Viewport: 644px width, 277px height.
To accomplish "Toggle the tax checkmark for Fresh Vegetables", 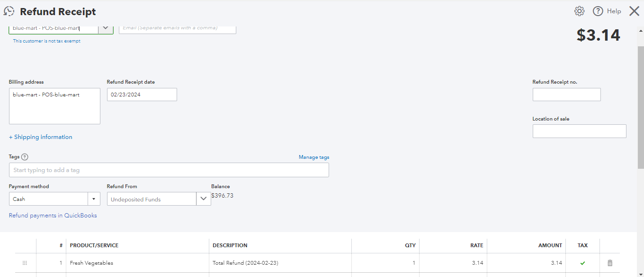I will 582,263.
